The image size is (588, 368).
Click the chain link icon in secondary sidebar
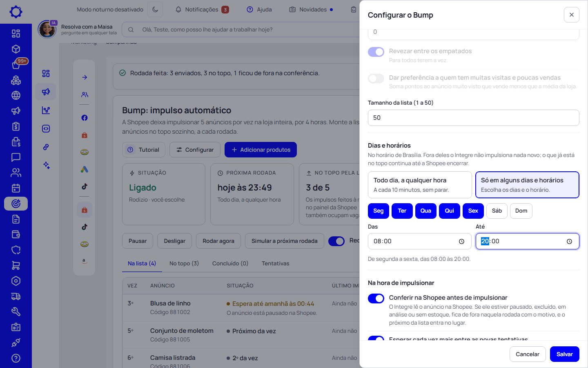(46, 147)
